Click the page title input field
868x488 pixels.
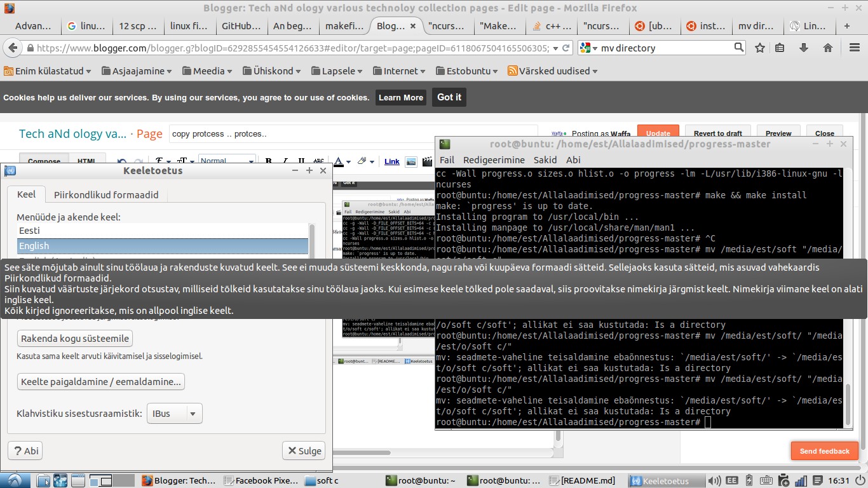click(x=353, y=134)
